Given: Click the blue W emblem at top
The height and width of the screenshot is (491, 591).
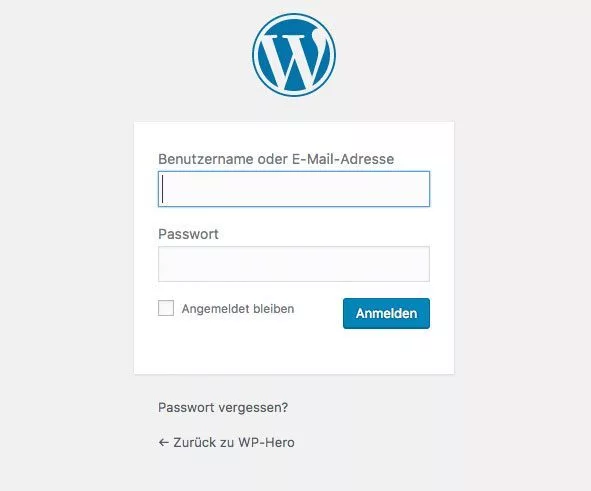Looking at the screenshot, I should pyautogui.click(x=294, y=55).
